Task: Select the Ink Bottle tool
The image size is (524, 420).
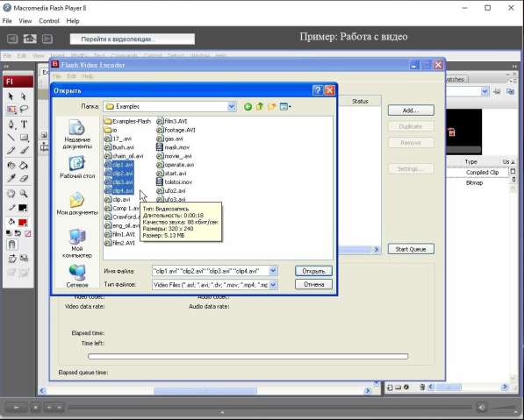Action: (x=11, y=166)
